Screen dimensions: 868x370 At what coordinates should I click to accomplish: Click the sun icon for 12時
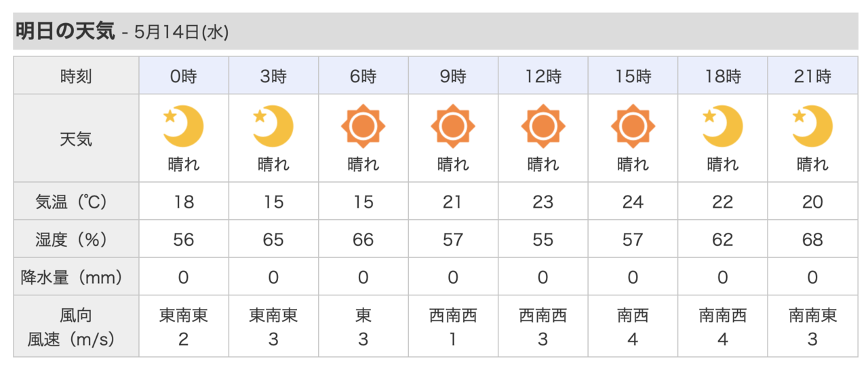(542, 126)
